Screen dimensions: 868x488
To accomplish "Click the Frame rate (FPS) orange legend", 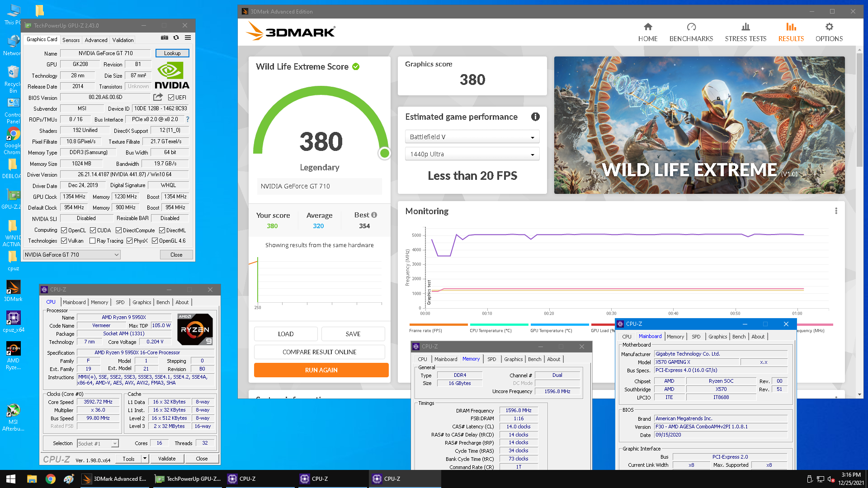I will 438,328.
